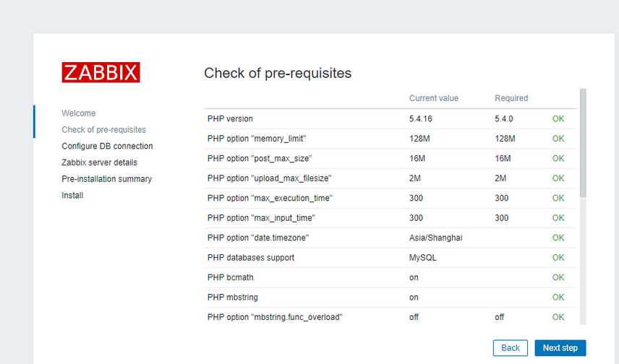619x364 pixels.
Task: Click the ZABBIX logo
Action: pyautogui.click(x=101, y=72)
